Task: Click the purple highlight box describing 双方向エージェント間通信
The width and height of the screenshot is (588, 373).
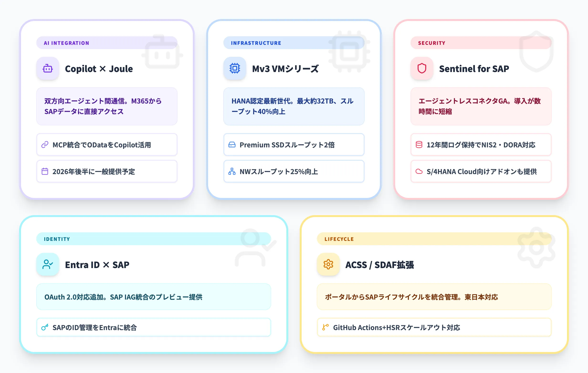Action: [x=107, y=106]
